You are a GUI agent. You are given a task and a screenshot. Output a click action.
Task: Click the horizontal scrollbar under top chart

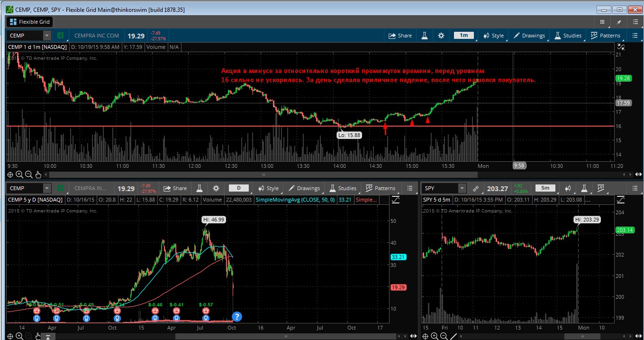(284, 175)
